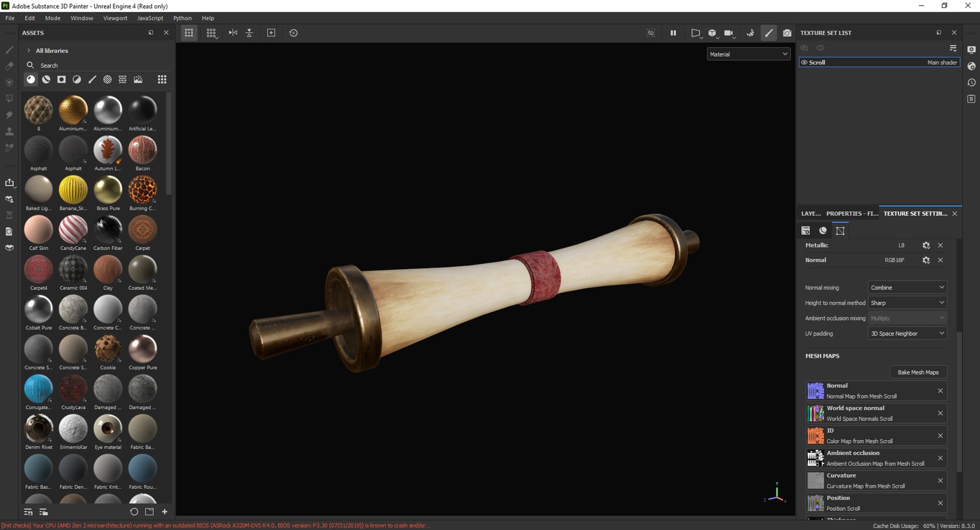Select the Paint brush tool in left toolbar
980x530 pixels.
pyautogui.click(x=9, y=50)
